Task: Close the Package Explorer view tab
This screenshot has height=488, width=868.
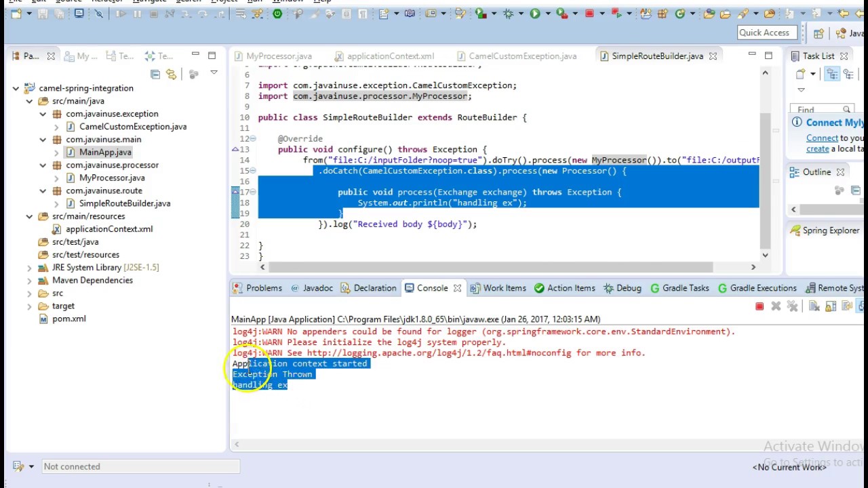Action: tap(50, 56)
